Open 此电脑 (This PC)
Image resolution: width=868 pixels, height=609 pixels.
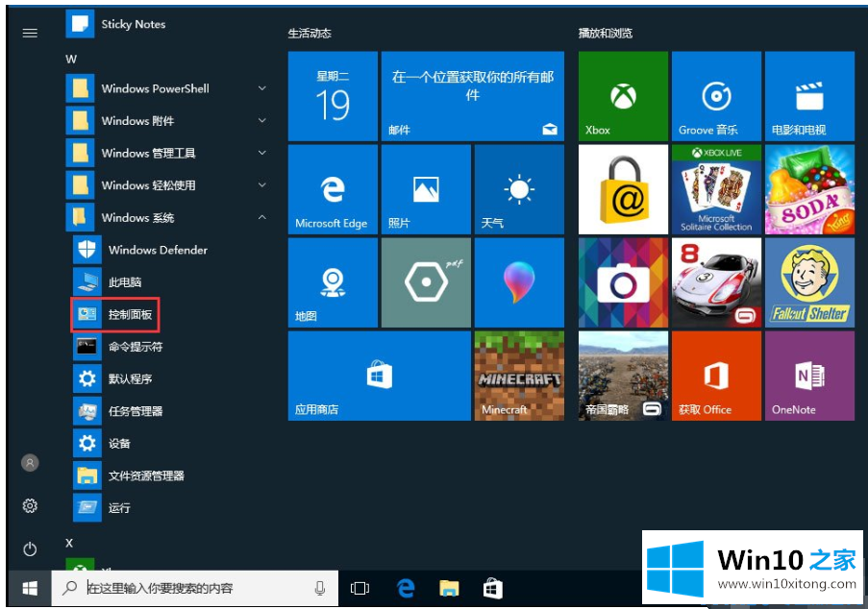pyautogui.click(x=108, y=282)
